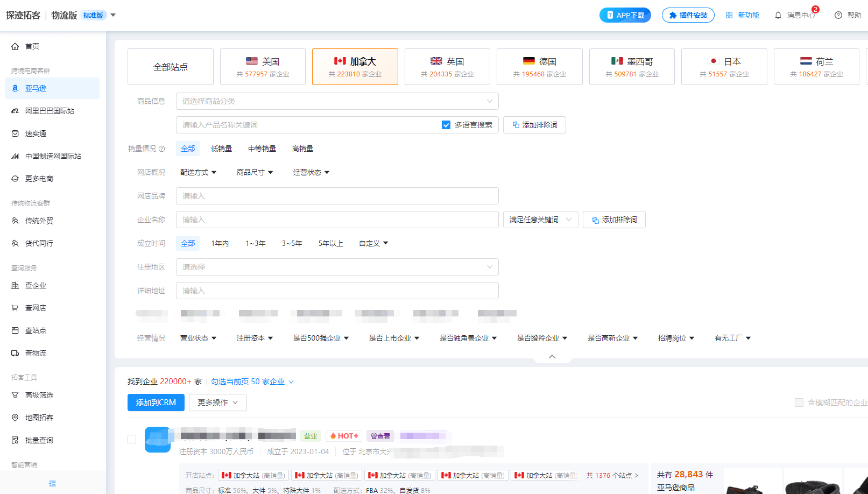Click 添加到CRM button

tap(156, 403)
